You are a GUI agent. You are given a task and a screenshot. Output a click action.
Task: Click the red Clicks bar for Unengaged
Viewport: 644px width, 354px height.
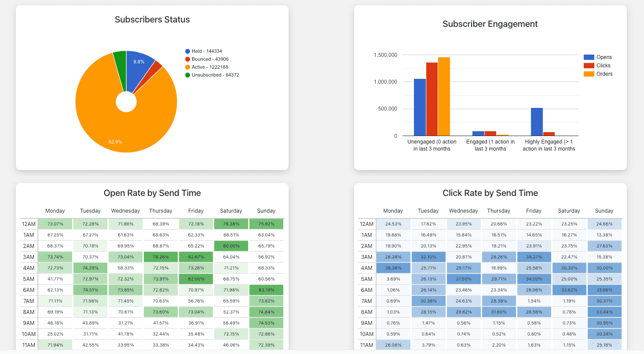[x=432, y=99]
